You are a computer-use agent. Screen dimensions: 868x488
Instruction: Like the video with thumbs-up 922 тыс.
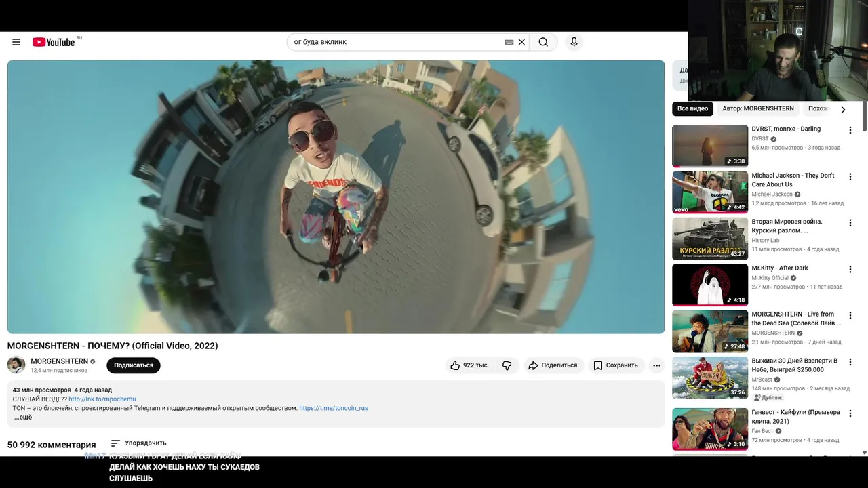coord(469,365)
